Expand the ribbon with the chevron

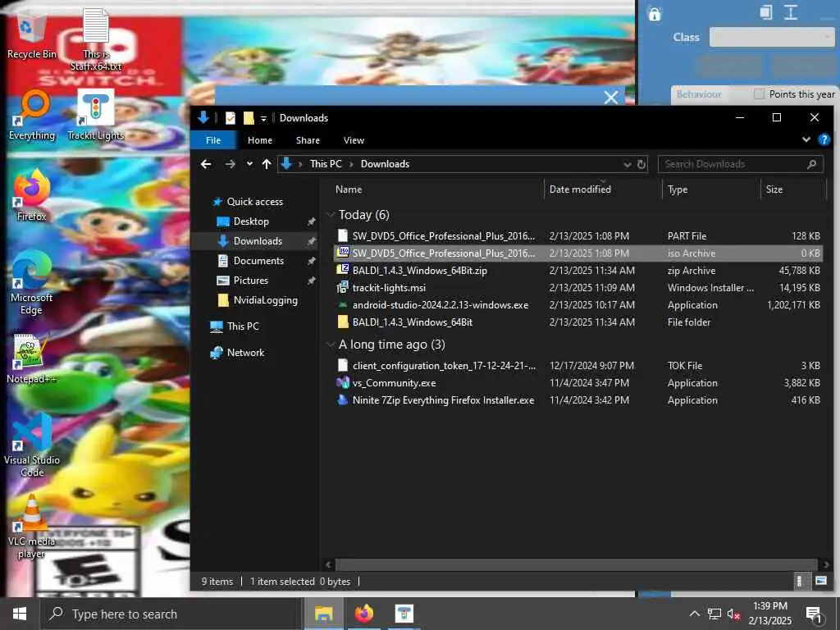pyautogui.click(x=806, y=139)
